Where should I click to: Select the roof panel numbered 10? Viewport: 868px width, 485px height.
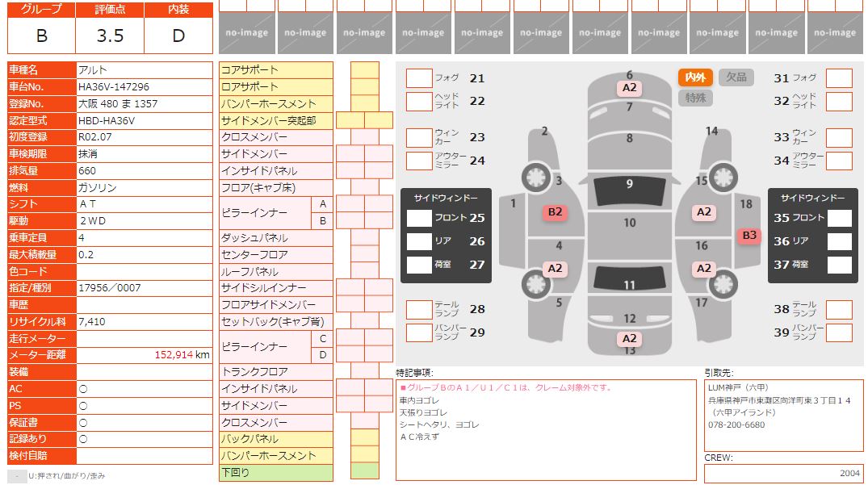click(629, 223)
